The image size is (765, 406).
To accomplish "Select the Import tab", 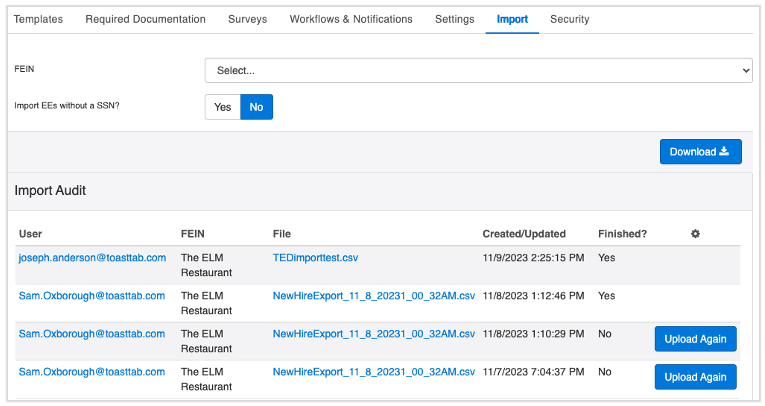I will tap(512, 19).
